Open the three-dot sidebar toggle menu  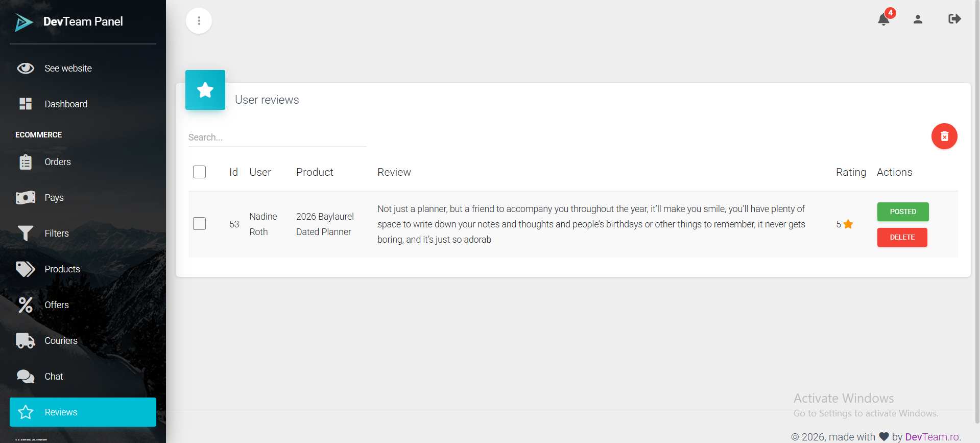(199, 21)
